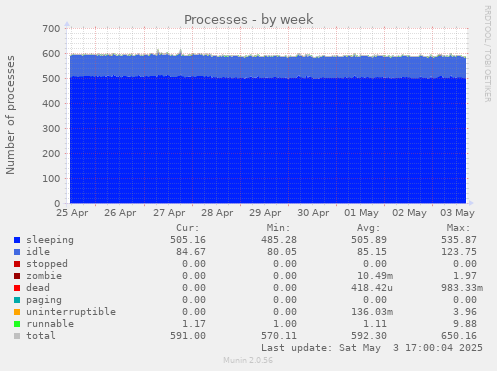Click the '03 May' x-axis label
Screen dimensions: 497x371
tap(457, 213)
